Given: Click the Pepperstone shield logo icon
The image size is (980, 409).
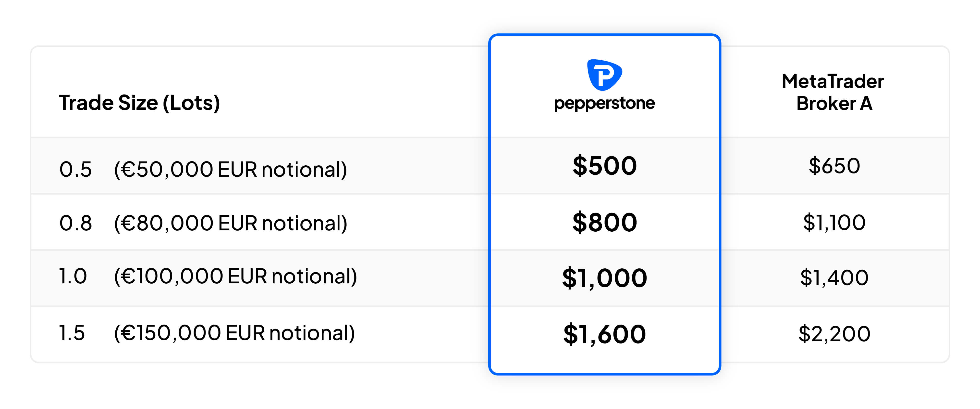Looking at the screenshot, I should [x=604, y=75].
